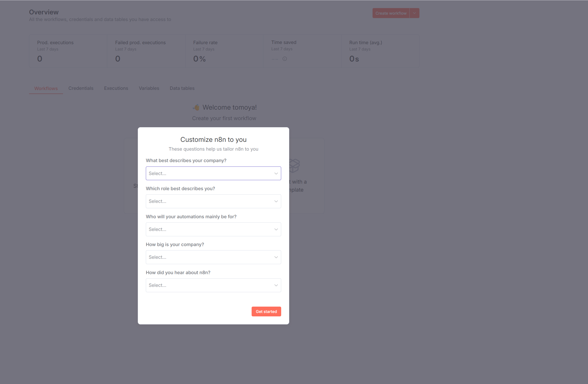This screenshot has height=384, width=588.
Task: Click the waving hand emoji
Action: [x=196, y=107]
